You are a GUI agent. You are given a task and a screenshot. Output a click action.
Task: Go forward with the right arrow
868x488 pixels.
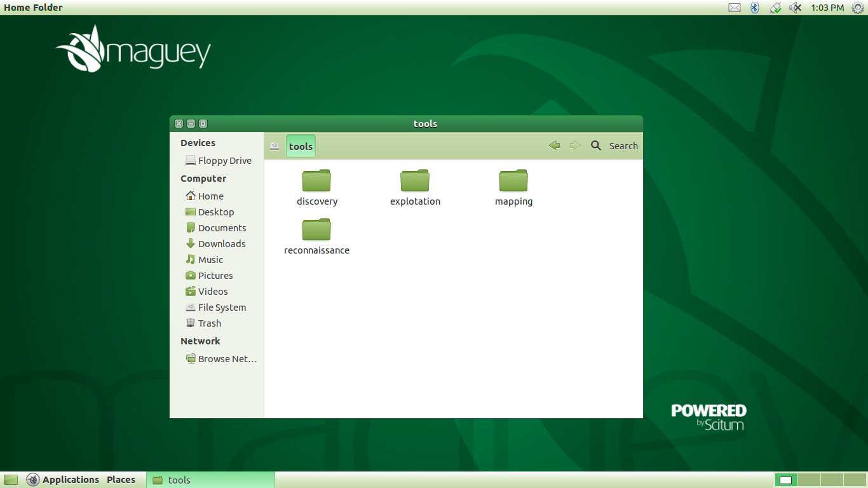(x=576, y=146)
